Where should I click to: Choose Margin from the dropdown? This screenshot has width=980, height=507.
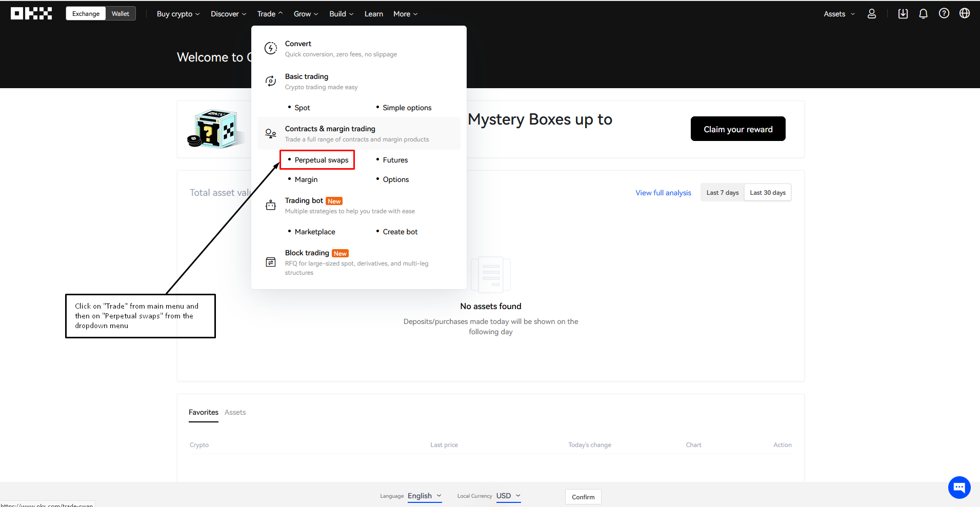(x=306, y=179)
